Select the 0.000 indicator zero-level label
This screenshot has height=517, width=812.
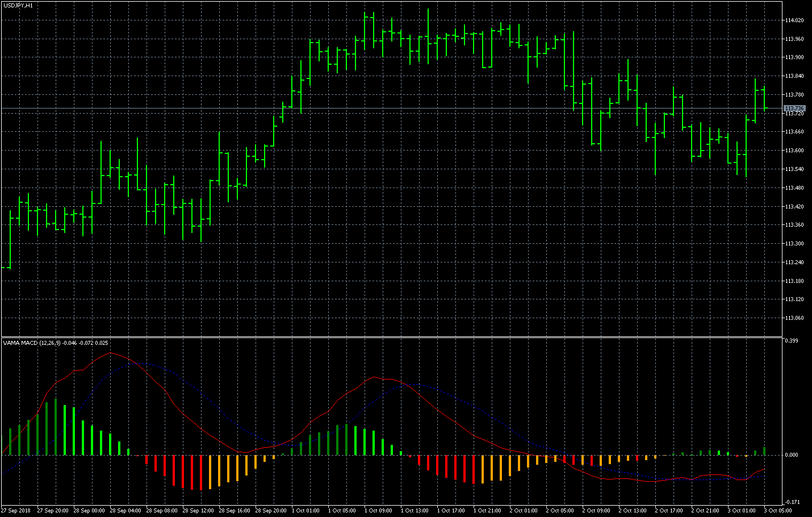[792, 455]
